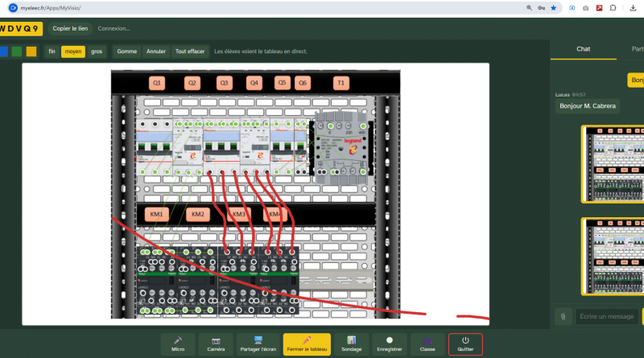The image size is (644, 358).
Task: Select the yellow pen color
Action: 31,51
